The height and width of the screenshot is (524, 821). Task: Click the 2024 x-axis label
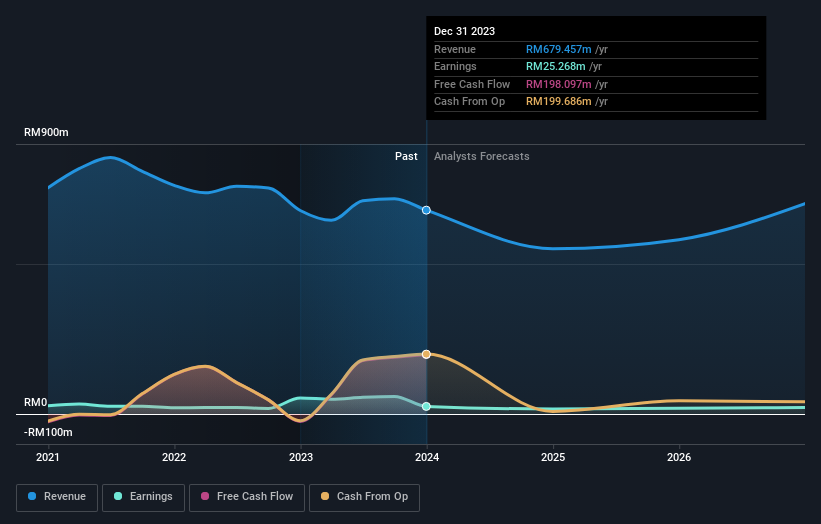pos(427,457)
